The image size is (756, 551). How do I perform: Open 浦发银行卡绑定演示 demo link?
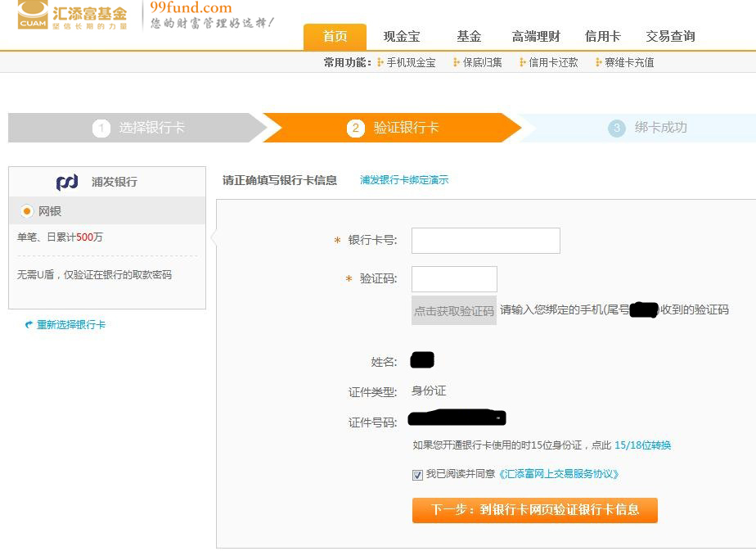[404, 180]
